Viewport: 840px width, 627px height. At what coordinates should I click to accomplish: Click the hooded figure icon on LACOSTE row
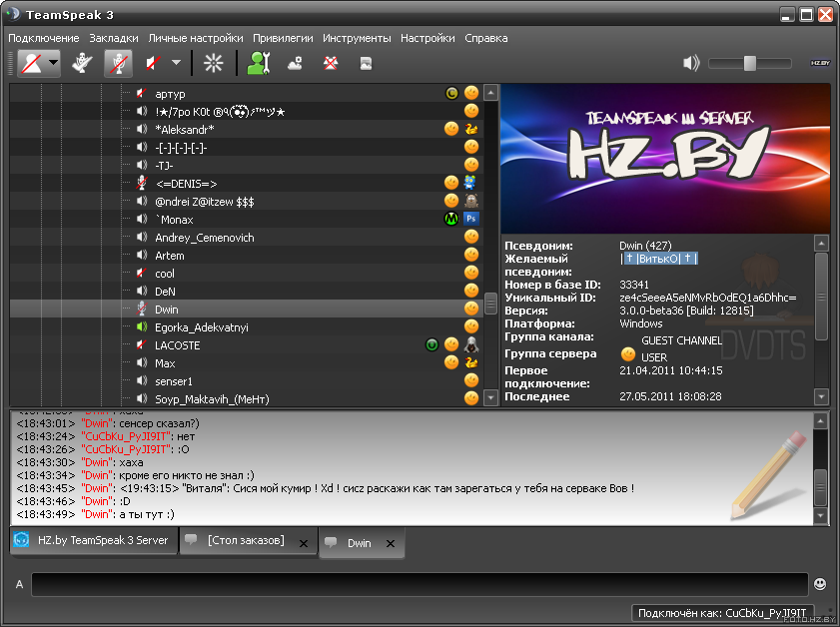click(471, 344)
